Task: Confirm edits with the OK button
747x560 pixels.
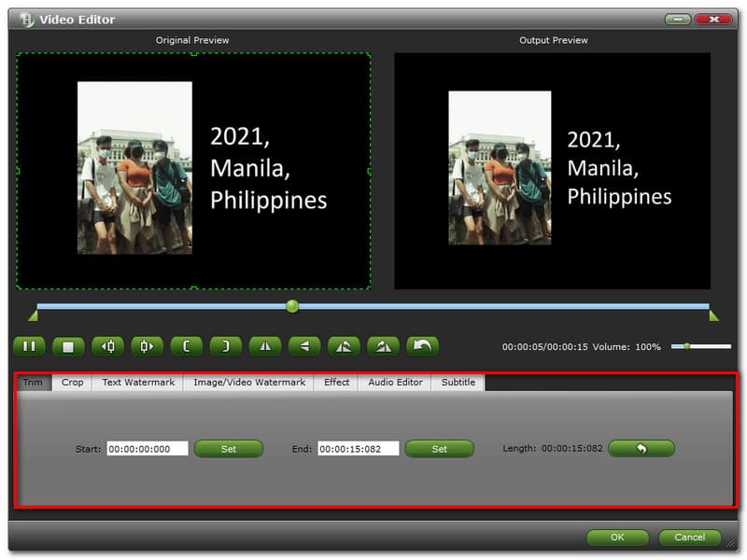Action: (x=617, y=538)
